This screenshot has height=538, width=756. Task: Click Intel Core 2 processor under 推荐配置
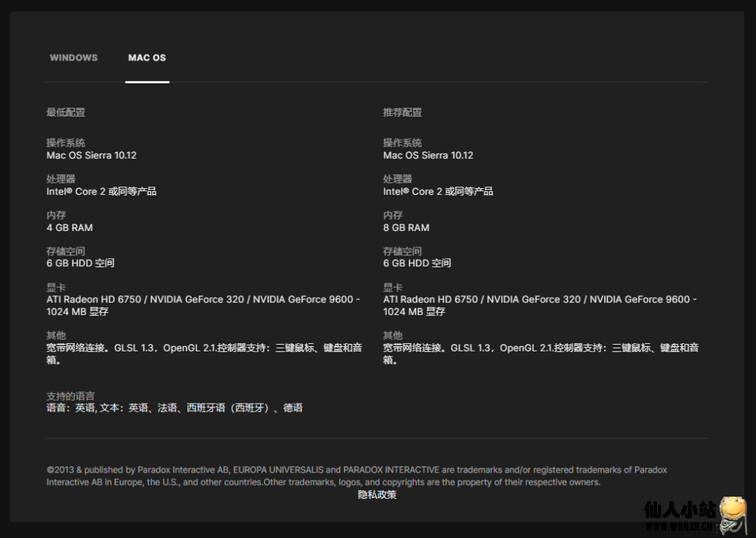click(x=438, y=191)
